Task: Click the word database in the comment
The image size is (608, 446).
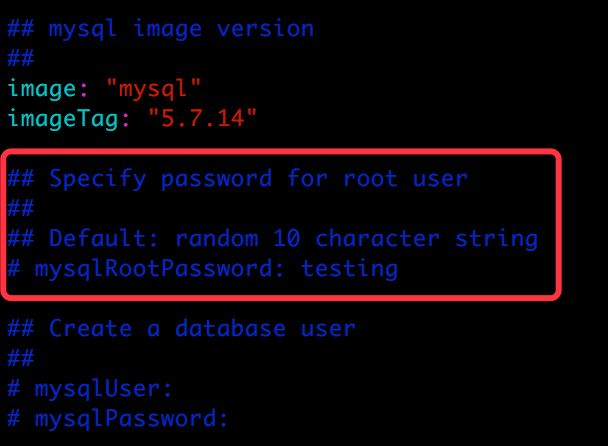Action: pos(230,329)
